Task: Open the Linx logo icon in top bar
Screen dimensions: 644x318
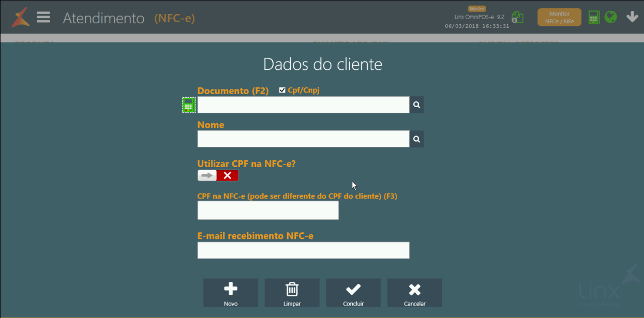Action: pyautogui.click(x=20, y=17)
